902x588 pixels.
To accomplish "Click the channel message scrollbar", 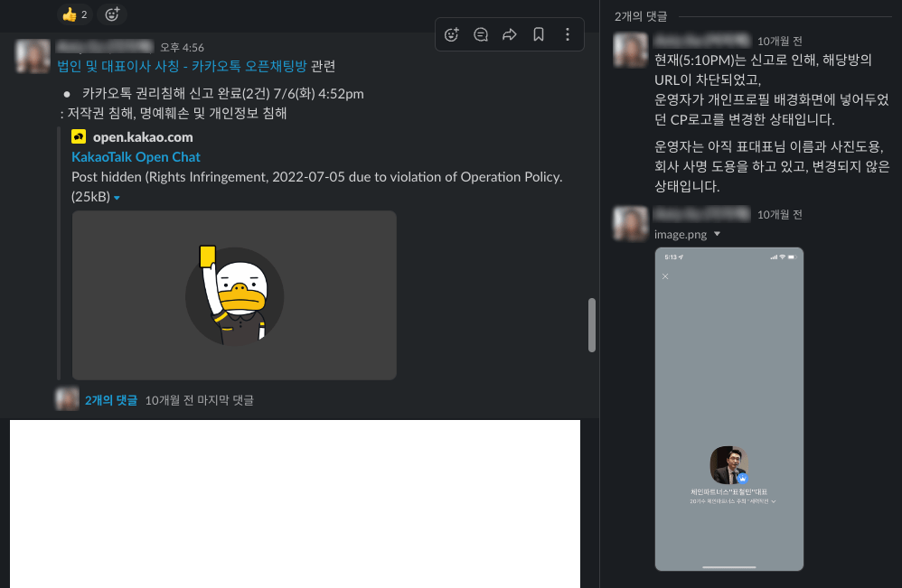I will tap(592, 324).
